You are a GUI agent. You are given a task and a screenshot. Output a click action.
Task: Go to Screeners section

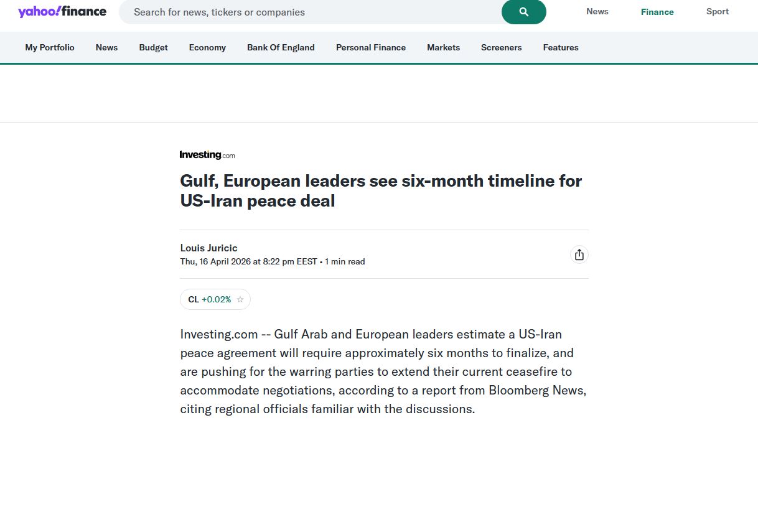click(501, 47)
